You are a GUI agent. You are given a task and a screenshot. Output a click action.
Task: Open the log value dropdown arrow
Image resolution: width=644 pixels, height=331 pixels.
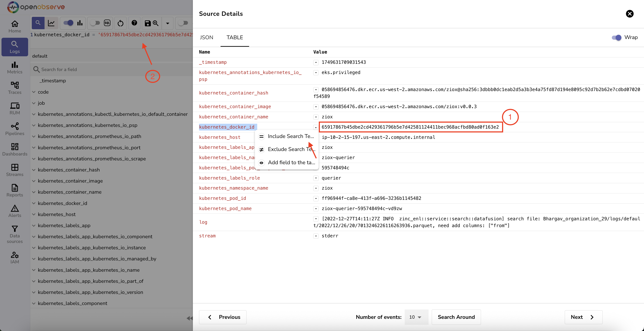(x=316, y=219)
